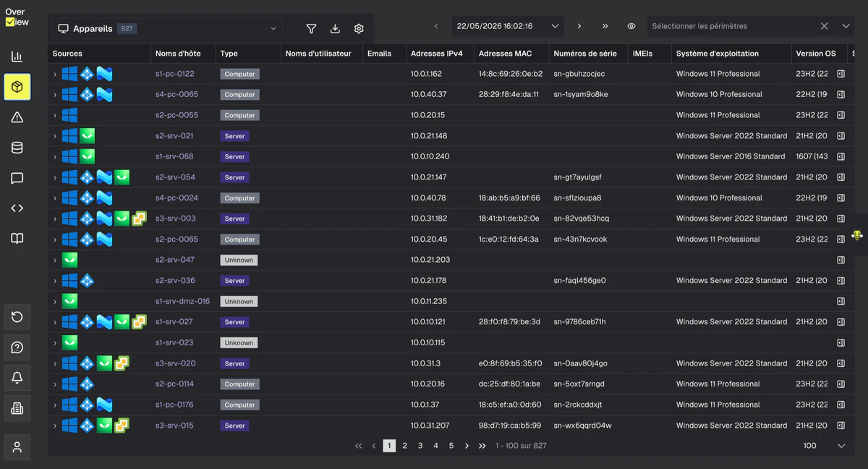Click Windows Server 2016 Standard cell
This screenshot has width=868, height=469.
(x=731, y=156)
